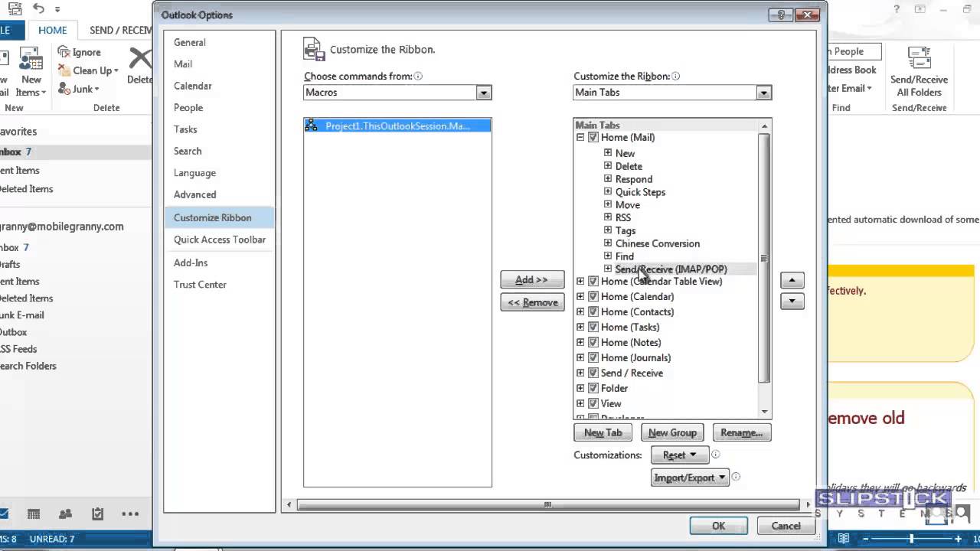Click the info icon beside Import/Export
Screen dimensions: 980x551
coord(736,478)
